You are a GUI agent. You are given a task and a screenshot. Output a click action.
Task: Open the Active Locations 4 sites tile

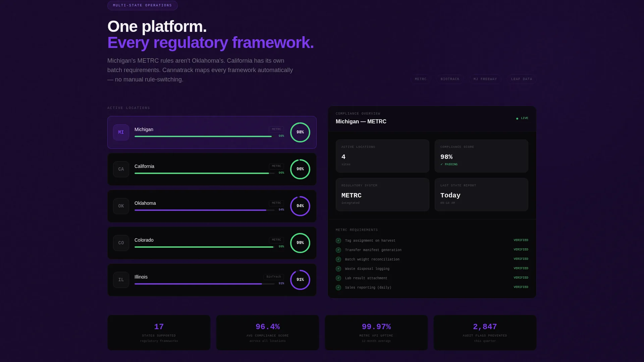(382, 156)
